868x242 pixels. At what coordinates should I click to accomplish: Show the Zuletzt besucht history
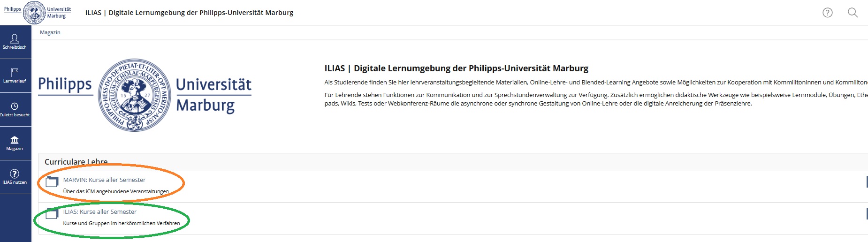point(15,109)
